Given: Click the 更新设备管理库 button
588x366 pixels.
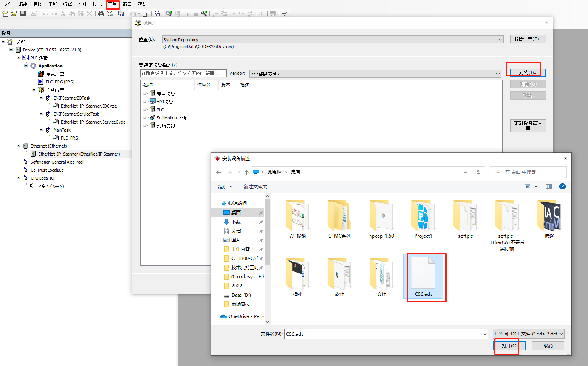Looking at the screenshot, I should 528,126.
